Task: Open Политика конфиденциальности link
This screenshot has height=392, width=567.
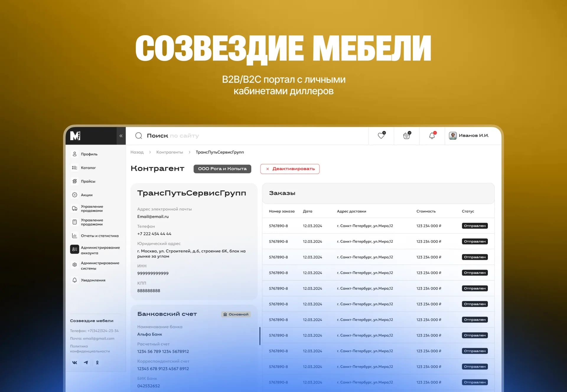Action: point(90,349)
